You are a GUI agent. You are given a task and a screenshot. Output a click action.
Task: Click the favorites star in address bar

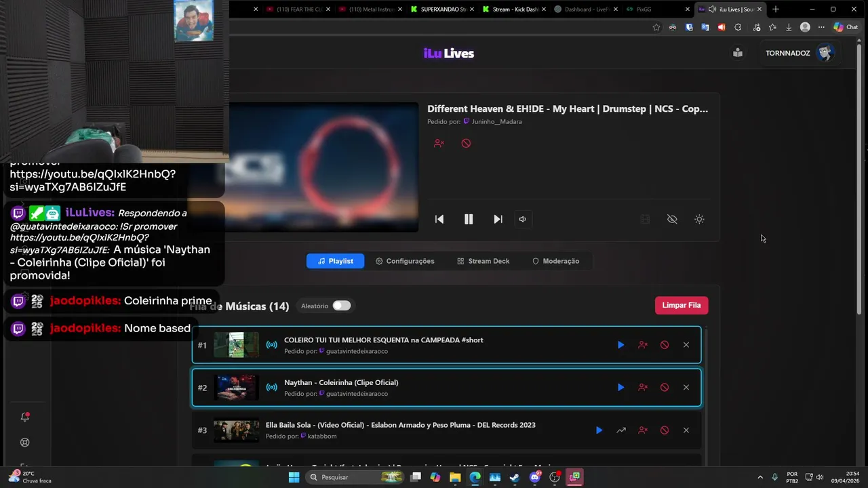(x=656, y=27)
